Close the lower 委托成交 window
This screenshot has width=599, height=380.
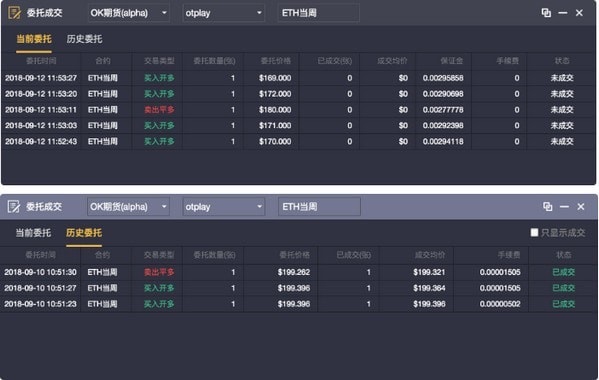tap(581, 207)
